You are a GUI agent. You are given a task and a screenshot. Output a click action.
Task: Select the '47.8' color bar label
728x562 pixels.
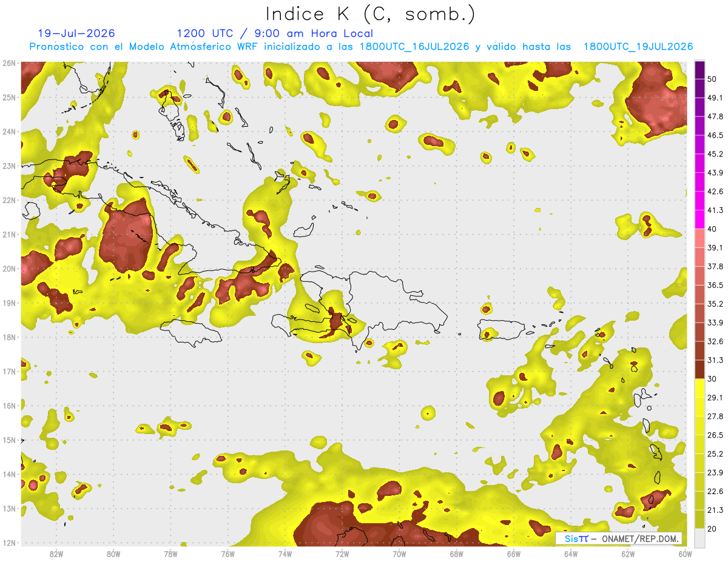[x=715, y=116]
